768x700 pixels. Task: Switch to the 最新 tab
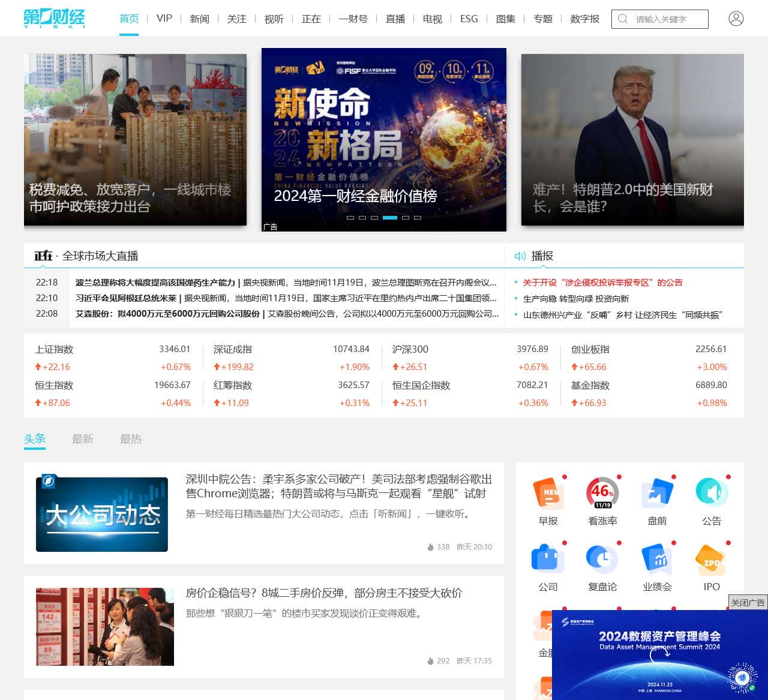coord(83,438)
